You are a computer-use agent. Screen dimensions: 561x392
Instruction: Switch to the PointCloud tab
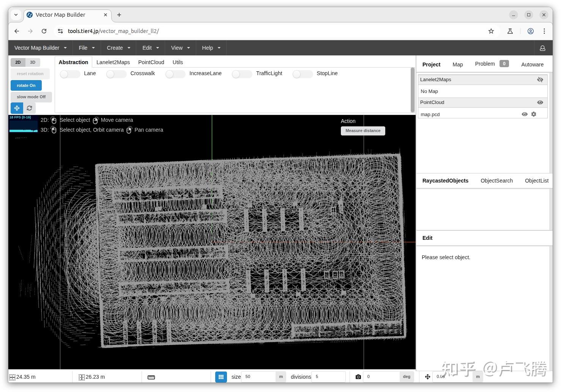pos(151,62)
